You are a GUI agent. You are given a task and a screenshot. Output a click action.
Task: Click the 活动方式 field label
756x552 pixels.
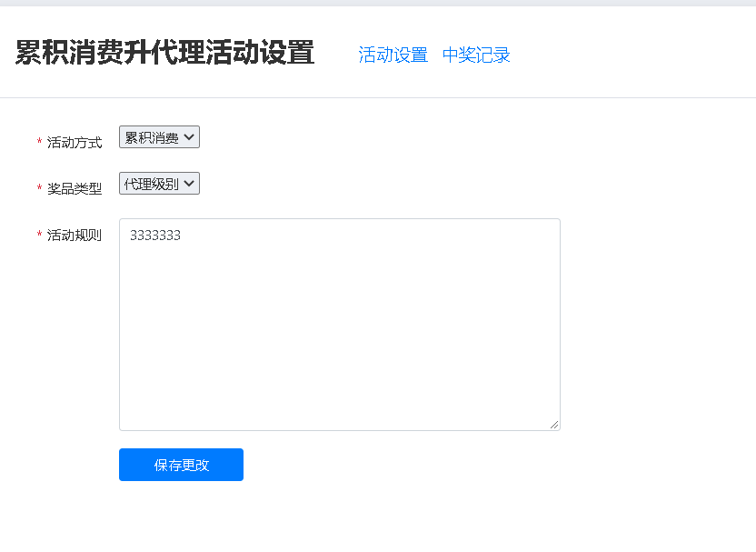(75, 143)
